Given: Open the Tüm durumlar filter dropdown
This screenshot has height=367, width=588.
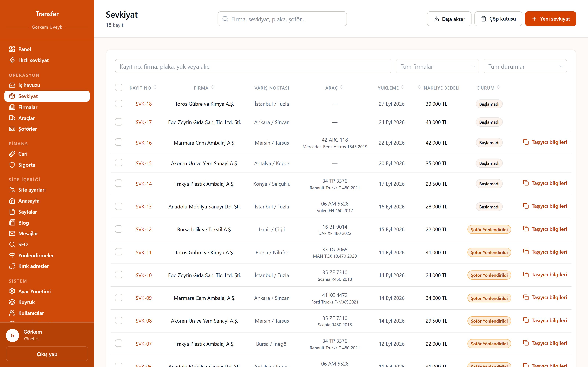Looking at the screenshot, I should click(x=525, y=66).
